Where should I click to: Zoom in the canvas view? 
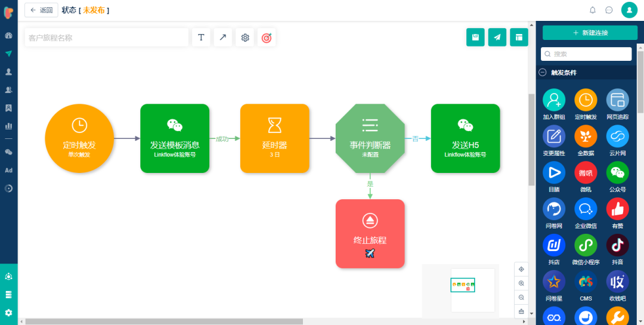521,283
